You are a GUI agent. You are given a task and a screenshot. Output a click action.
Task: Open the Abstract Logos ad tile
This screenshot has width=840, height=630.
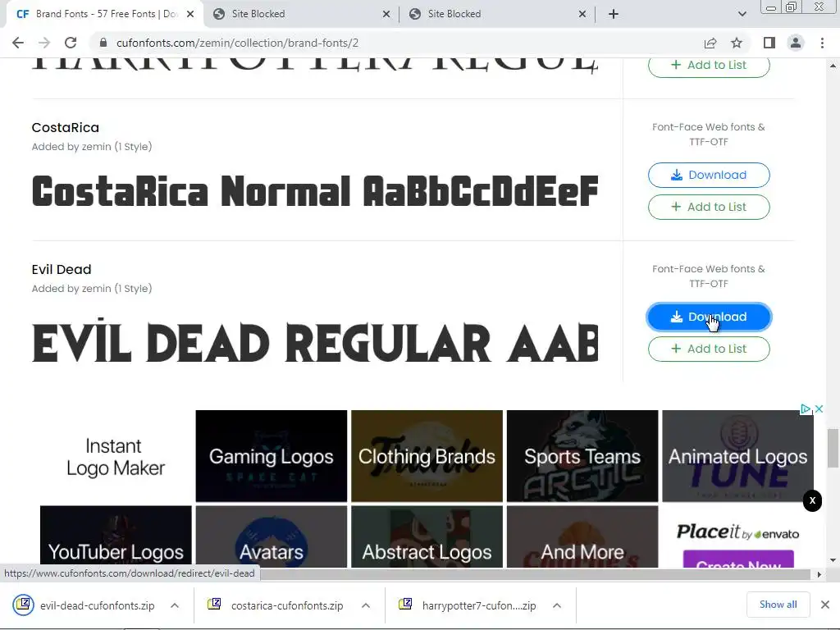point(427,536)
